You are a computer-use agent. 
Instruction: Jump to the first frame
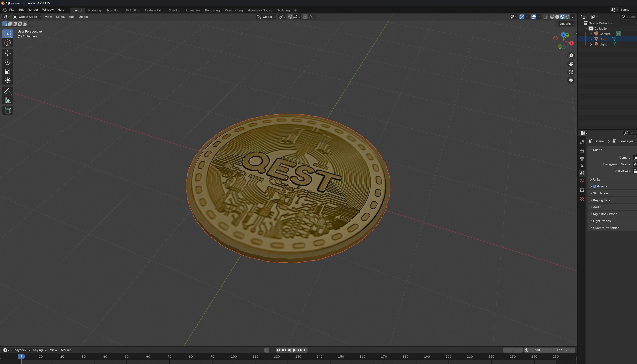click(x=278, y=350)
